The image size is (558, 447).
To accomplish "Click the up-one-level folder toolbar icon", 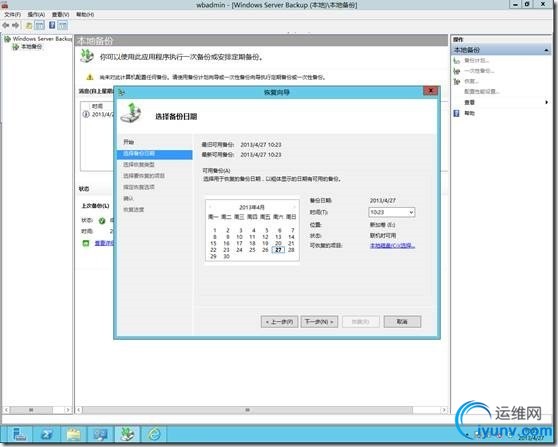I will [x=28, y=25].
